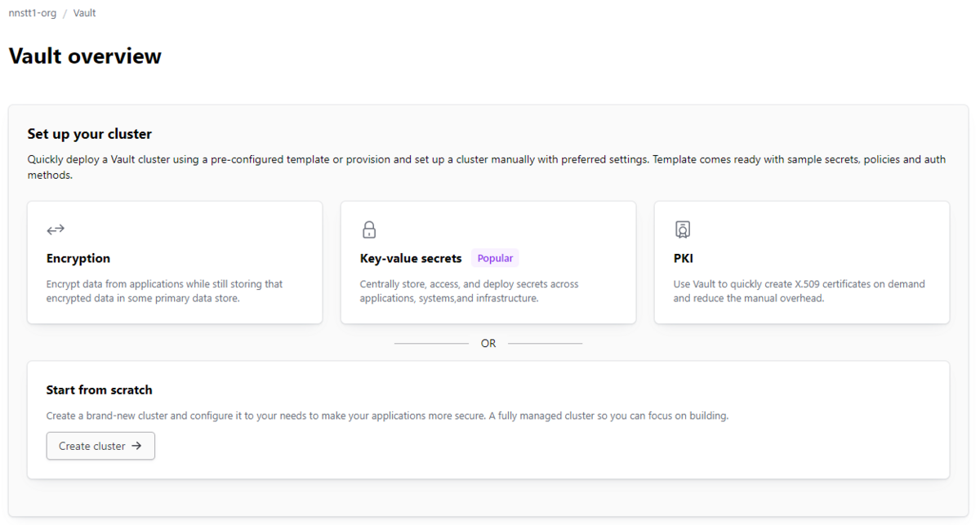980x525 pixels.
Task: Click the Encryption arrows icon
Action: pyautogui.click(x=56, y=229)
